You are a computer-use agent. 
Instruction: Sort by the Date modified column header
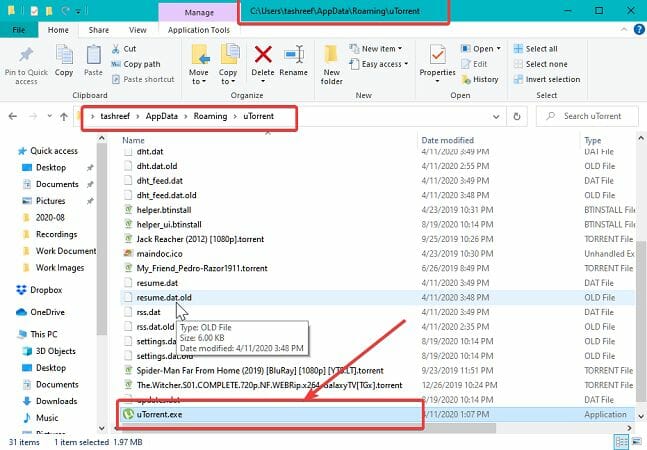447,140
